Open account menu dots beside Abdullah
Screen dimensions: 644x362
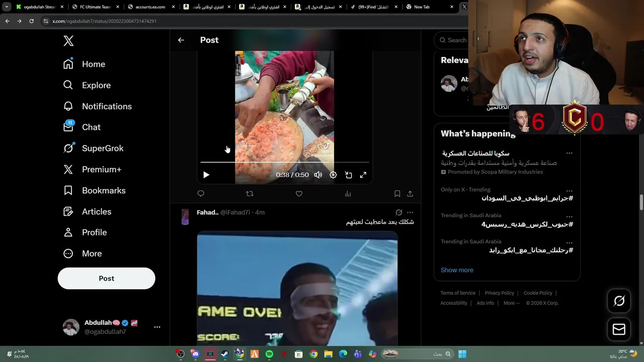(x=157, y=327)
